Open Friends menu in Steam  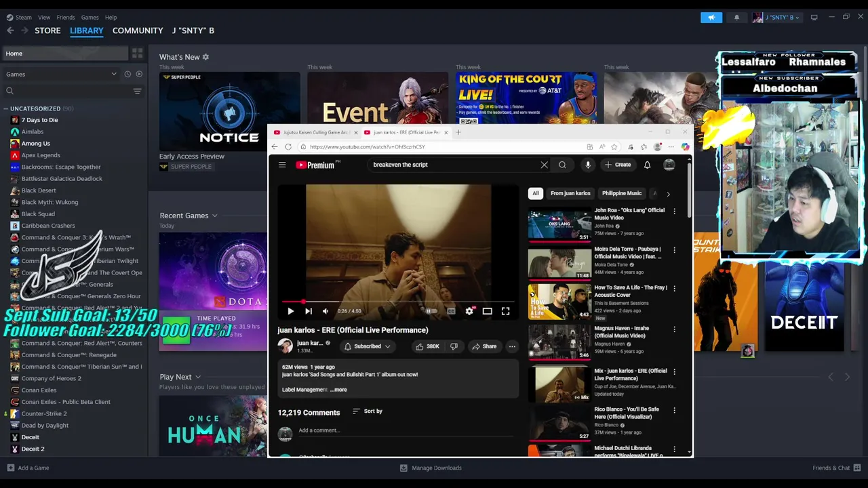pyautogui.click(x=66, y=18)
